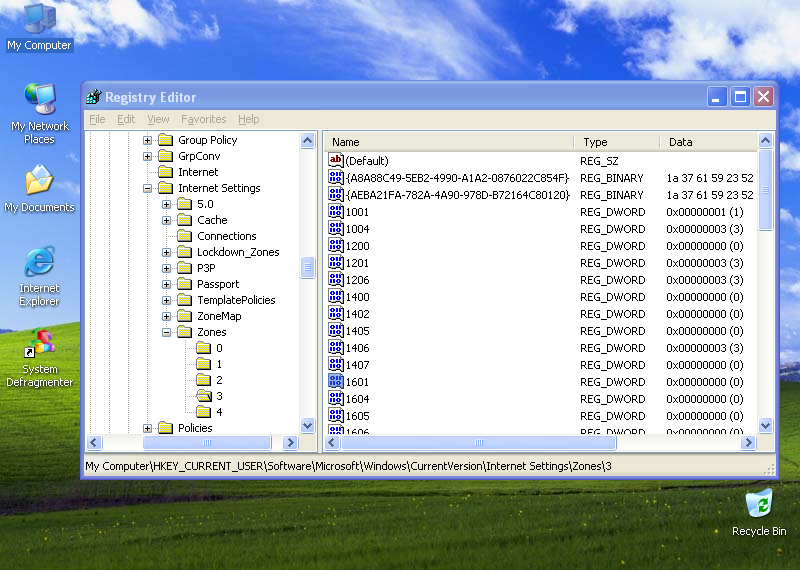Screen dimensions: 800x570
Task: Open the View menu
Action: pos(158,119)
